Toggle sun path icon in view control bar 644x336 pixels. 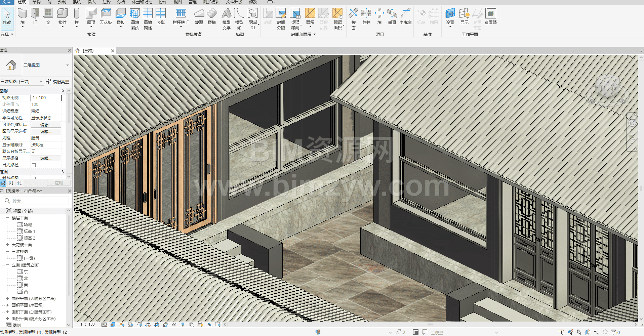121,325
